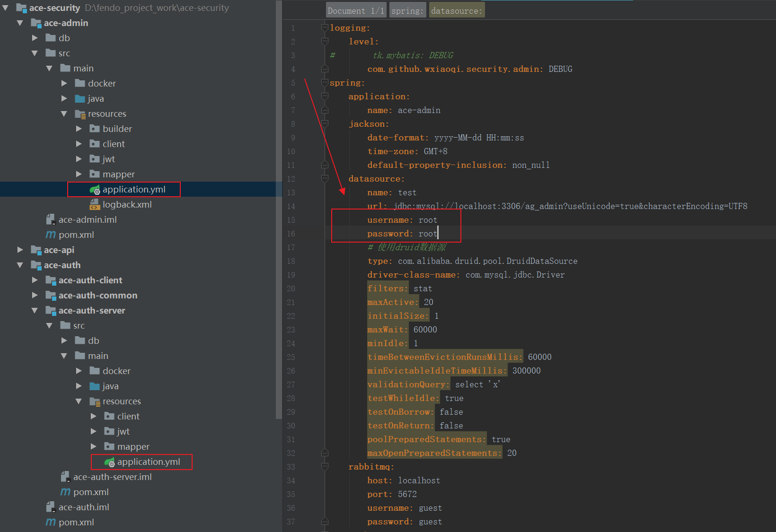This screenshot has height=532, width=776.
Task: Click the password: root value on line 16
Action: point(428,234)
